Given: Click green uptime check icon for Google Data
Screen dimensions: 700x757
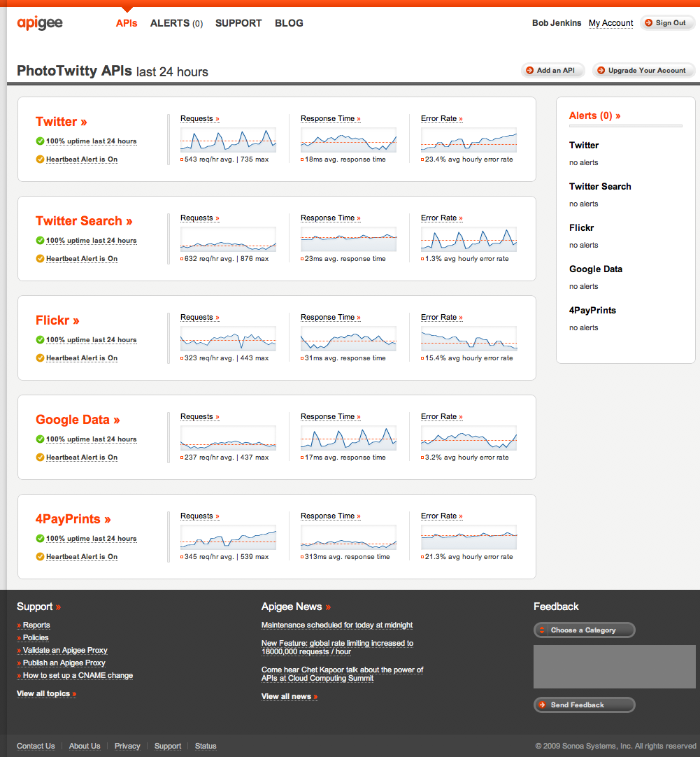Looking at the screenshot, I should pyautogui.click(x=40, y=439).
